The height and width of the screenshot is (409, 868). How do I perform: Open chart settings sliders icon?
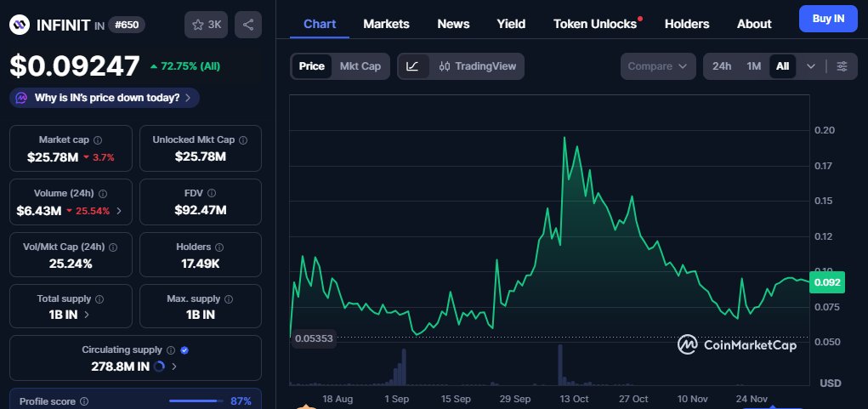pos(842,66)
